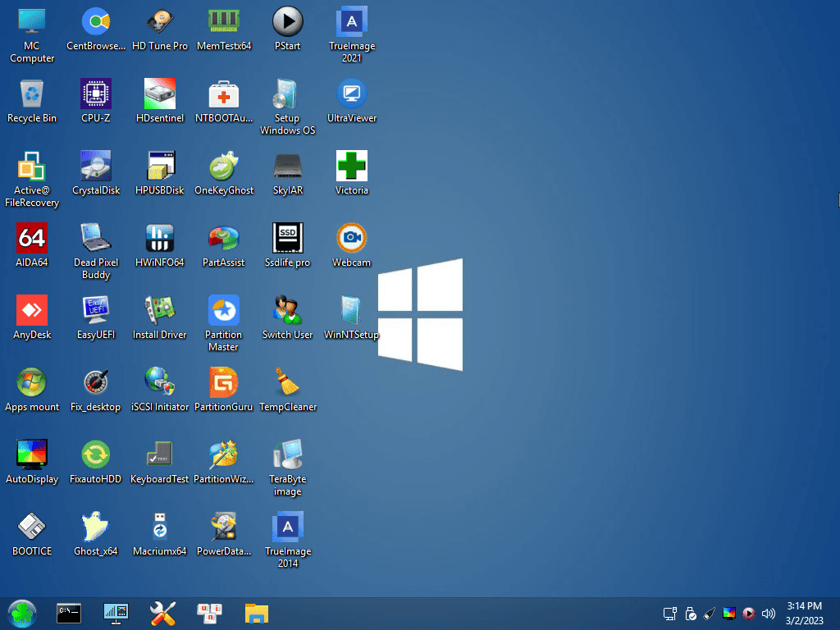840x630 pixels.
Task: Select the TempCleaner broom icon
Action: pyautogui.click(x=288, y=382)
